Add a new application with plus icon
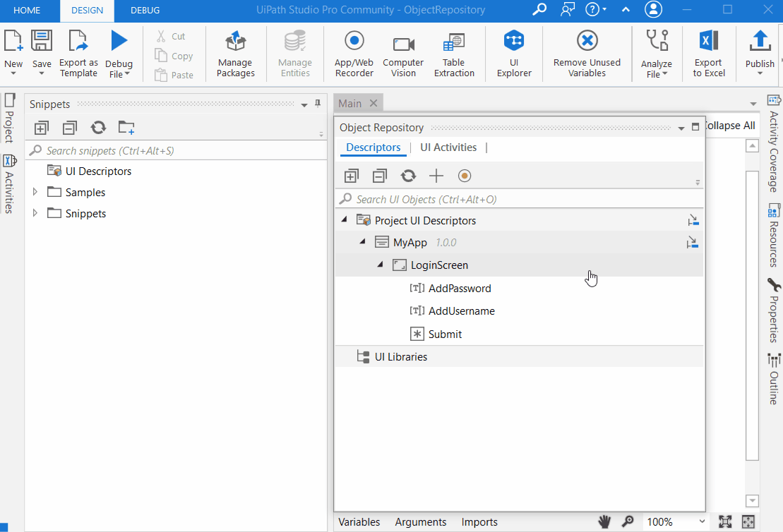 [x=436, y=176]
